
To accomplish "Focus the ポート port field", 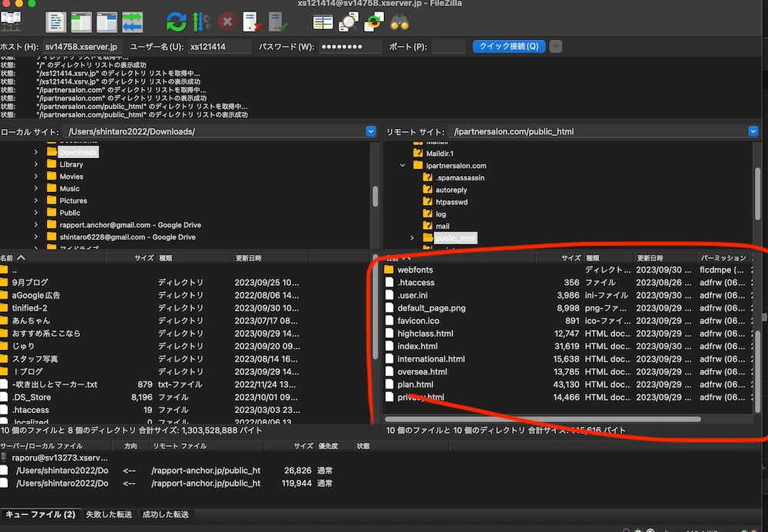I will [449, 47].
